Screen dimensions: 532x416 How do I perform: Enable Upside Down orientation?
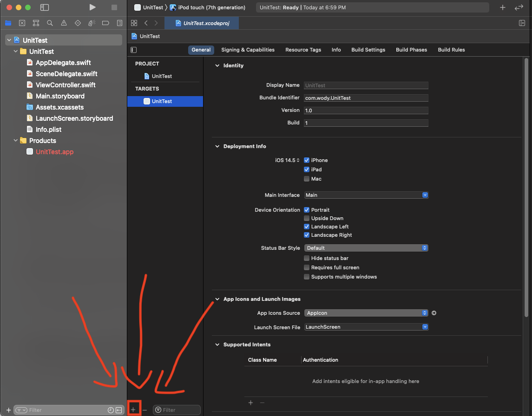(307, 218)
